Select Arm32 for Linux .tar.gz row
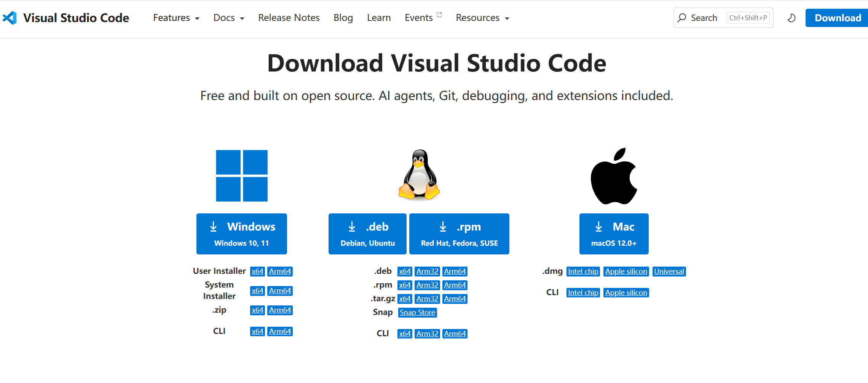 point(428,299)
